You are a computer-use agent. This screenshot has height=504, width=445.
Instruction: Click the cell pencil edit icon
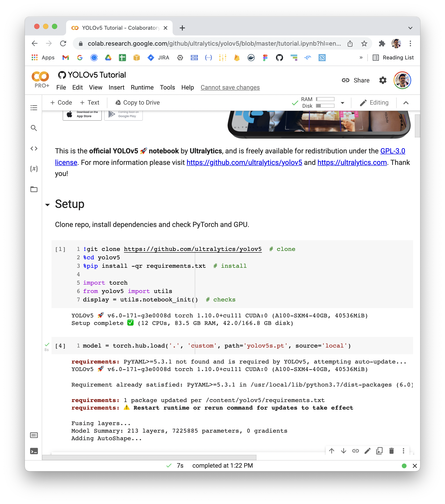point(368,451)
